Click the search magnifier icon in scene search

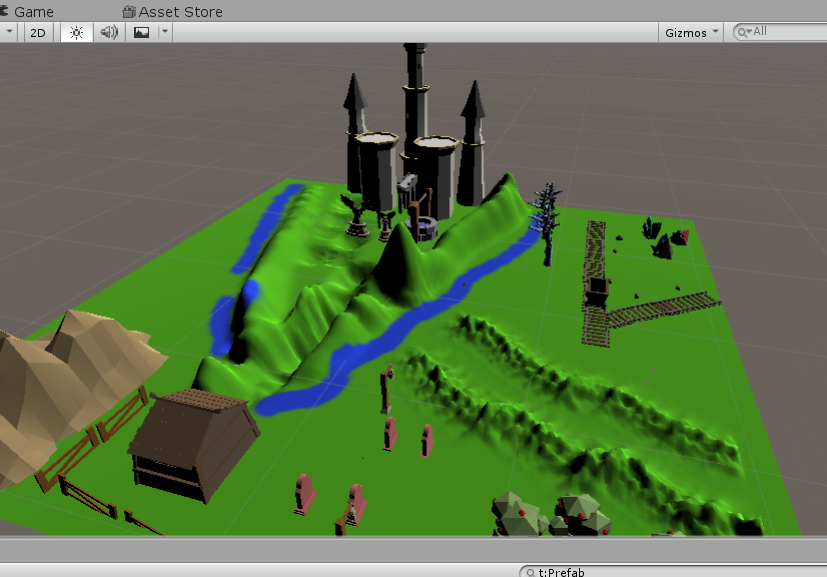[x=744, y=32]
